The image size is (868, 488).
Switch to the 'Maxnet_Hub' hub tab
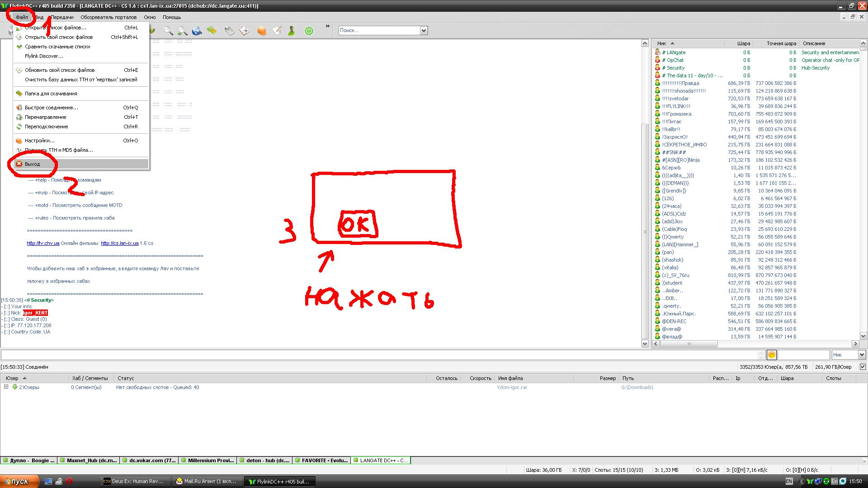coord(90,460)
